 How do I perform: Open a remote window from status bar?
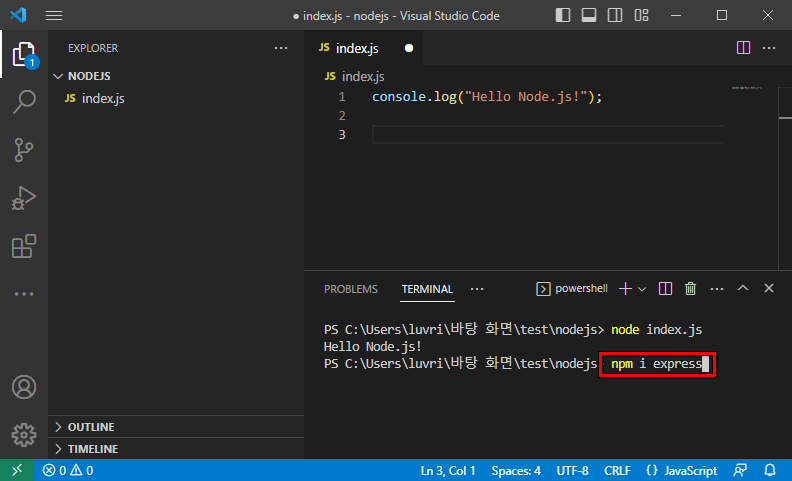tap(17, 470)
